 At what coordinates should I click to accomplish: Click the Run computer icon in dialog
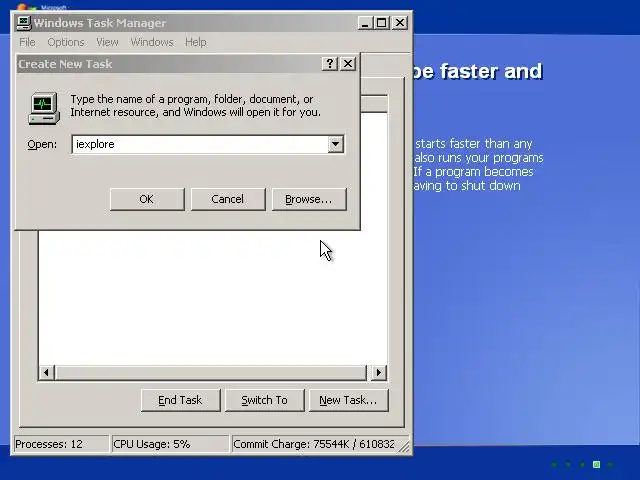(x=44, y=108)
